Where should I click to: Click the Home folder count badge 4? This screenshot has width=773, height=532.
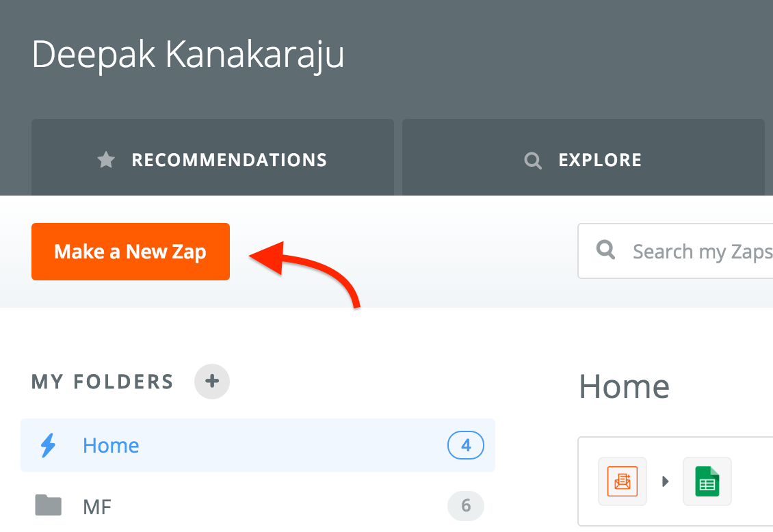tap(466, 445)
